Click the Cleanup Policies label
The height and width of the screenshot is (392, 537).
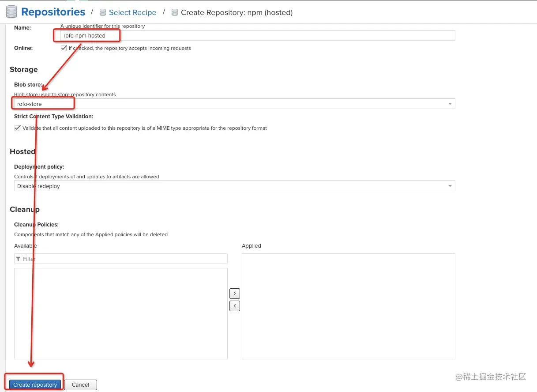coord(36,225)
